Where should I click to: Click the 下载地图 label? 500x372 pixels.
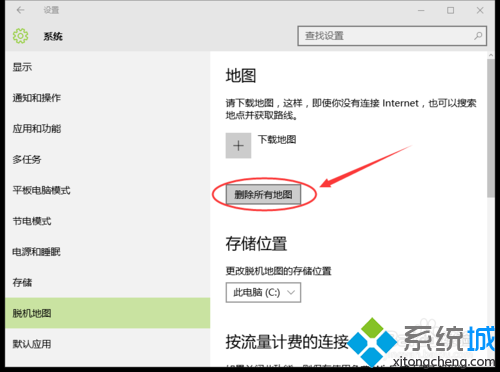[x=277, y=139]
